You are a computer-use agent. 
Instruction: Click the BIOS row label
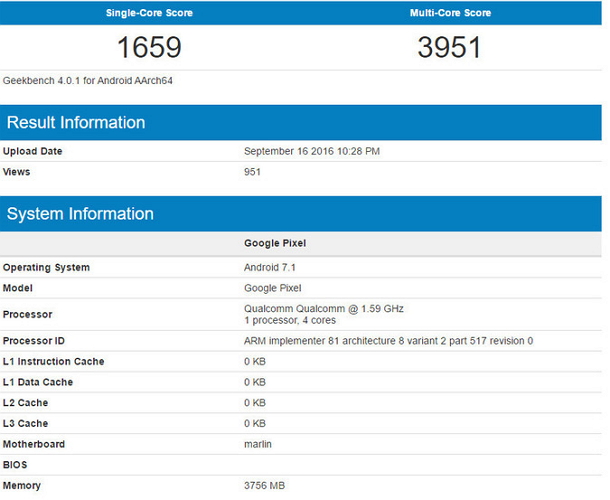[x=16, y=465]
